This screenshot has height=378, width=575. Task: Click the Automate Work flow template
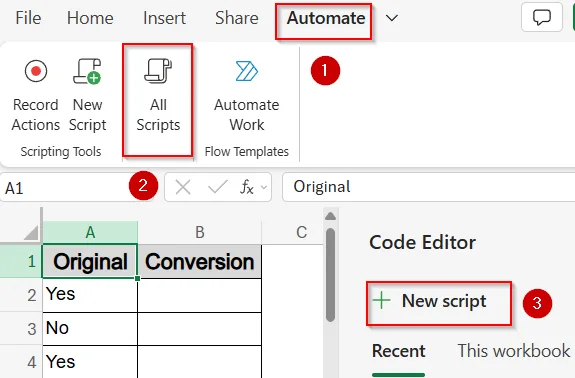coord(247,95)
